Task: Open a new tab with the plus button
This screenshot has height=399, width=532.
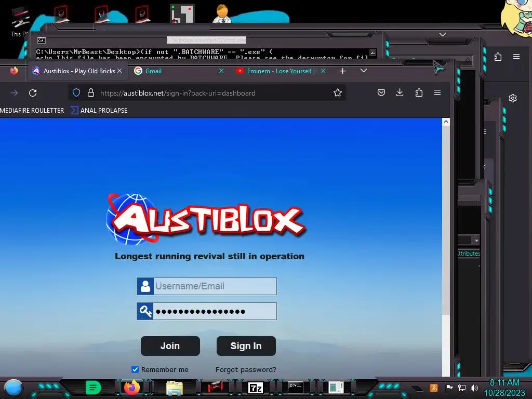Action: point(343,71)
